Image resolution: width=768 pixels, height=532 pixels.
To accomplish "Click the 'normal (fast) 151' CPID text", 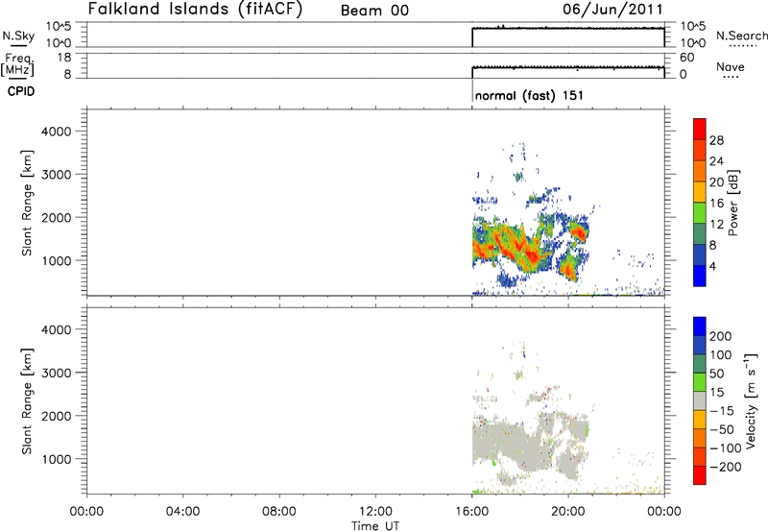I will click(x=529, y=95).
